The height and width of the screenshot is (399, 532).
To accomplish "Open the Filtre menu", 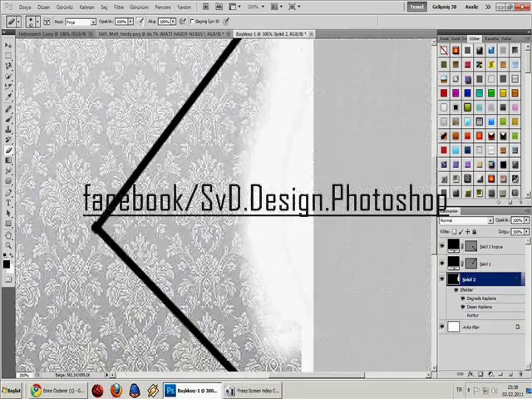I will click(118, 7).
